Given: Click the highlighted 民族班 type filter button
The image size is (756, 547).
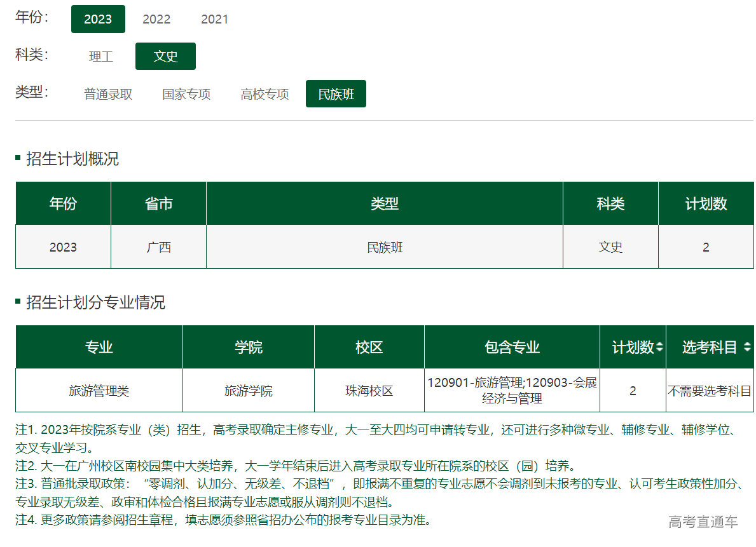Looking at the screenshot, I should (336, 94).
